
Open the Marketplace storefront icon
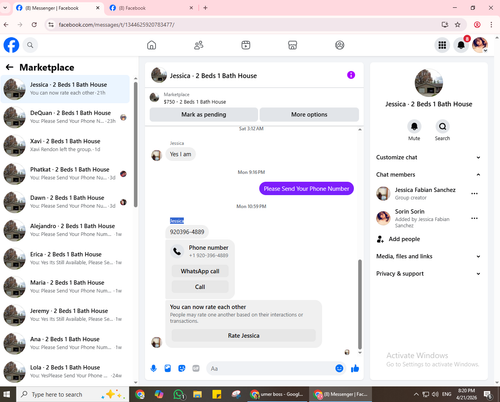click(293, 45)
